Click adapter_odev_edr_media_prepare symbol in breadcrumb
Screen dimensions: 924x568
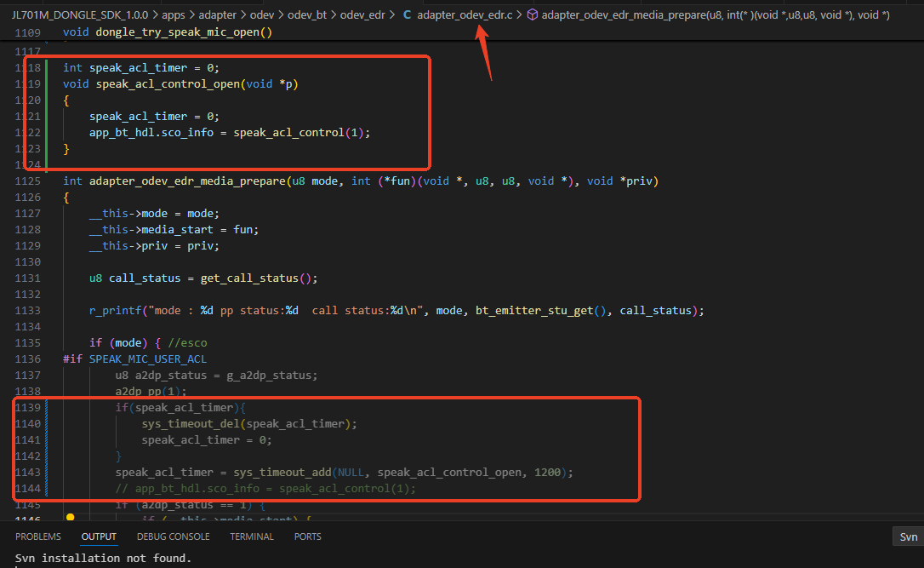point(716,14)
